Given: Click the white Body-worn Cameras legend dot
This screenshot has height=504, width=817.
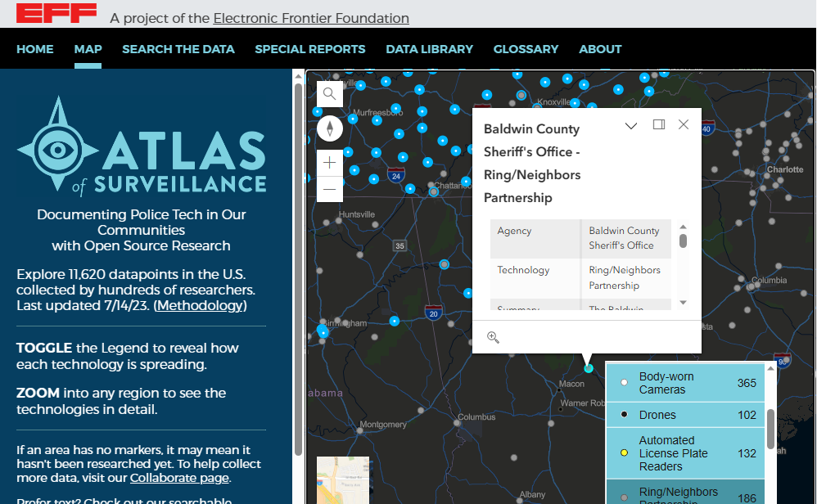Looking at the screenshot, I should [x=625, y=383].
